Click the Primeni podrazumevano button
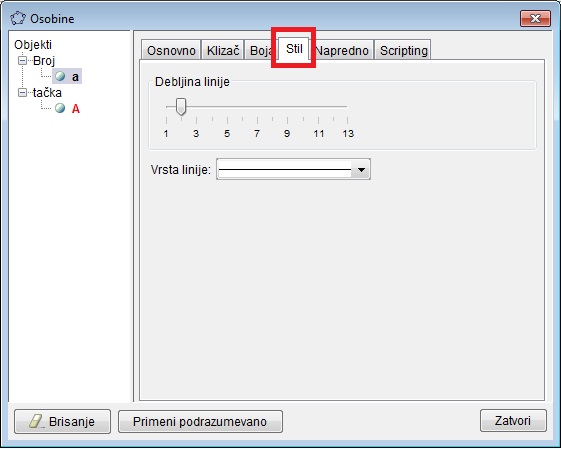Screen dimensions: 561x449 (200, 421)
